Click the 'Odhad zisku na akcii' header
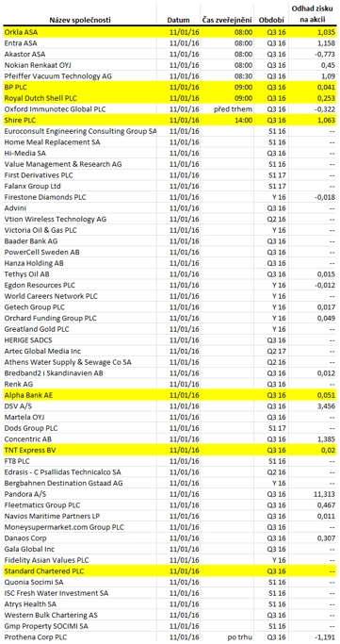The height and width of the screenshot is (644, 340). coord(312,14)
